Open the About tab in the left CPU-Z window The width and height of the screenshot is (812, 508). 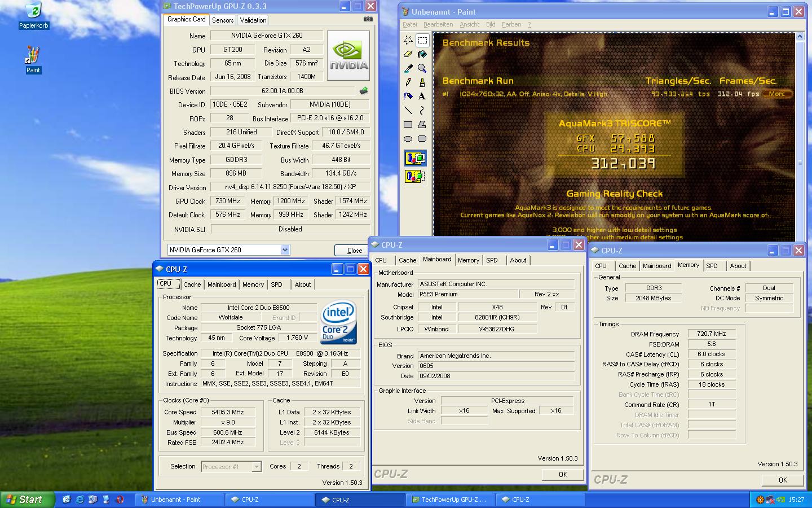[303, 284]
